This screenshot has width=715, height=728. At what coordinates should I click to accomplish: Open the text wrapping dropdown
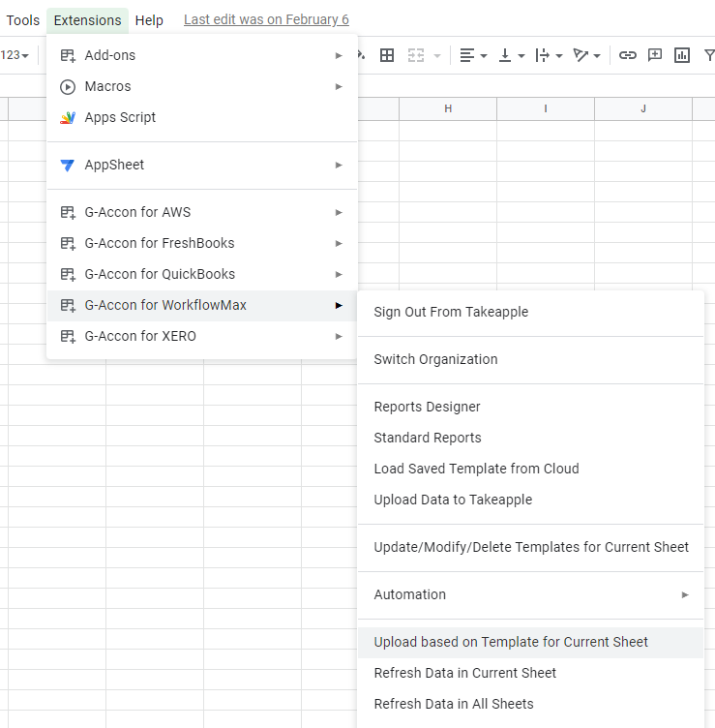(558, 56)
